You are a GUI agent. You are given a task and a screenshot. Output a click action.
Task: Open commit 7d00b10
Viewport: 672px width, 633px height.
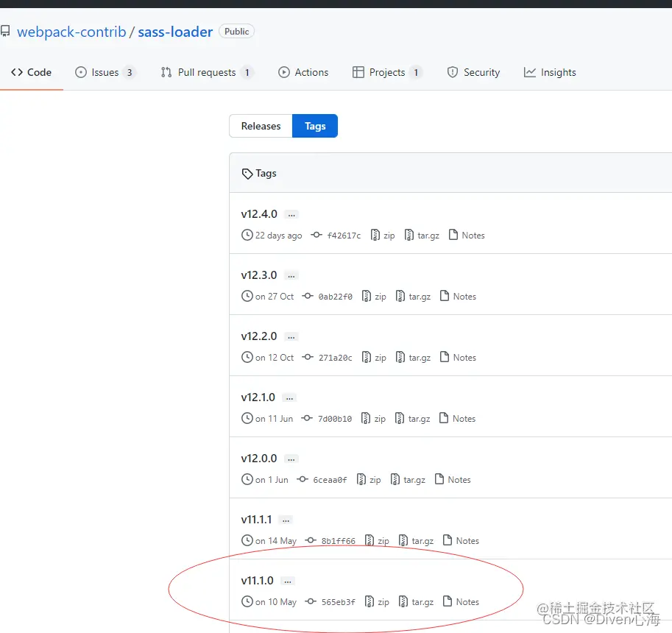point(327,419)
